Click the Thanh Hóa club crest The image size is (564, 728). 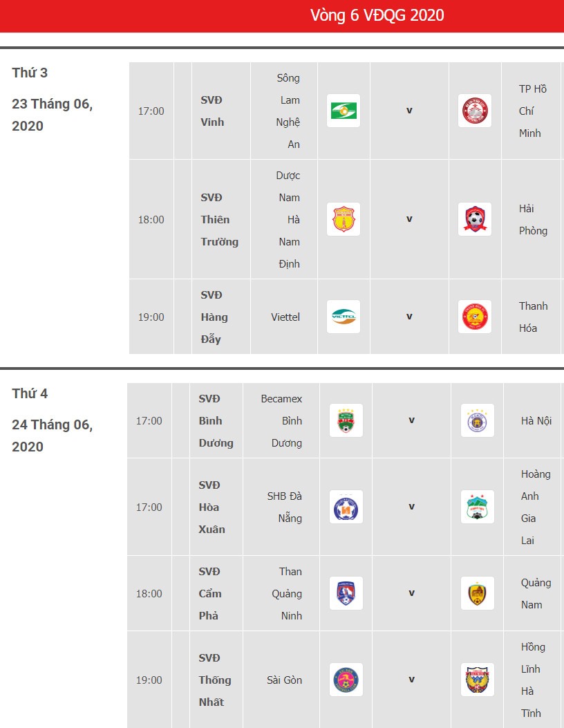pyautogui.click(x=474, y=317)
